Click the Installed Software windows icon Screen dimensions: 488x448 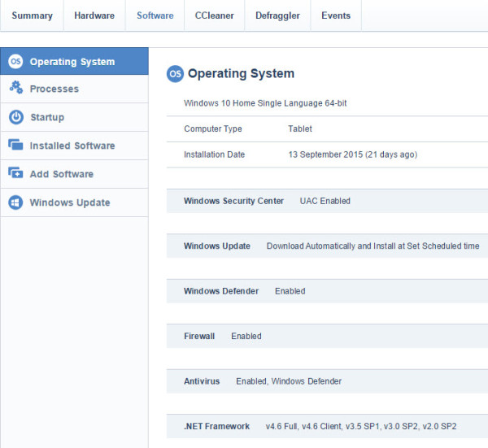click(x=15, y=145)
